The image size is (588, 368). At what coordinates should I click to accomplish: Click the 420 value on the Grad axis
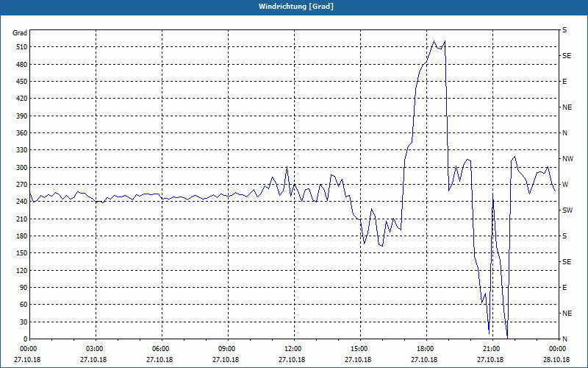click(22, 99)
